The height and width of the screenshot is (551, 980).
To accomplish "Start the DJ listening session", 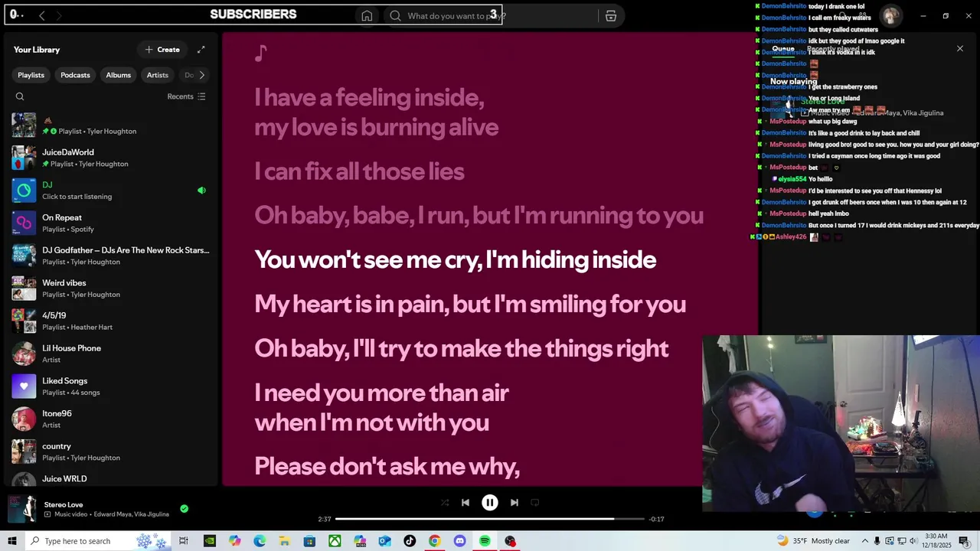I will coord(111,191).
